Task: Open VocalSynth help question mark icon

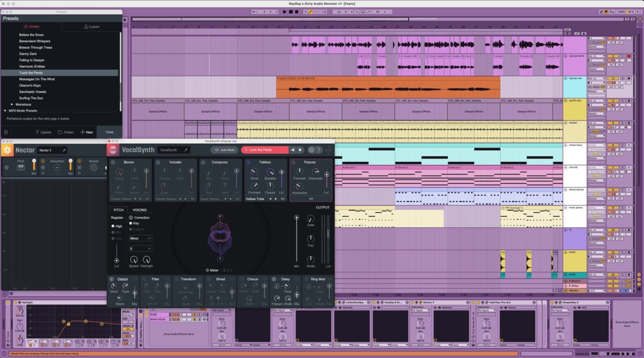Action: point(319,150)
